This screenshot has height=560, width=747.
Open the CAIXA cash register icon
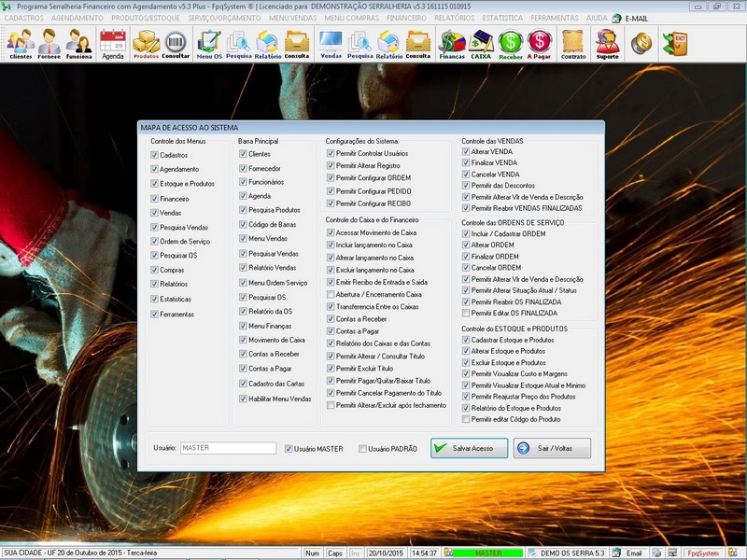click(x=481, y=43)
